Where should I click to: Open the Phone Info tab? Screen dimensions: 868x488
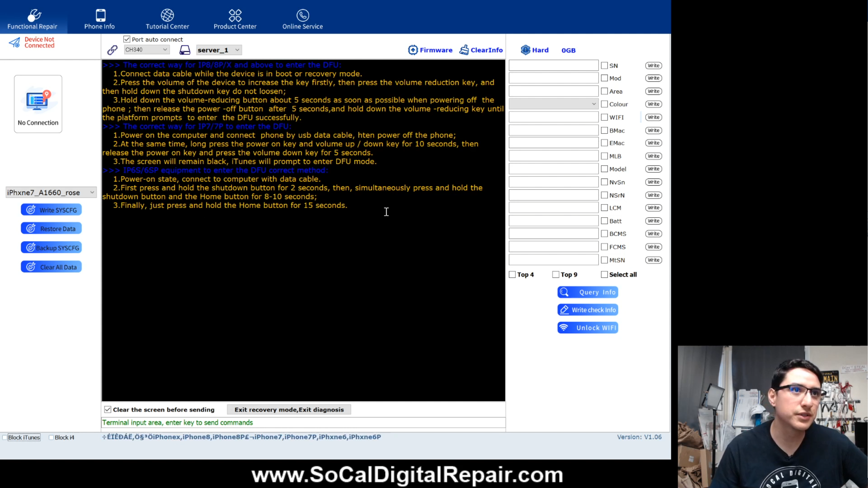pyautogui.click(x=100, y=19)
